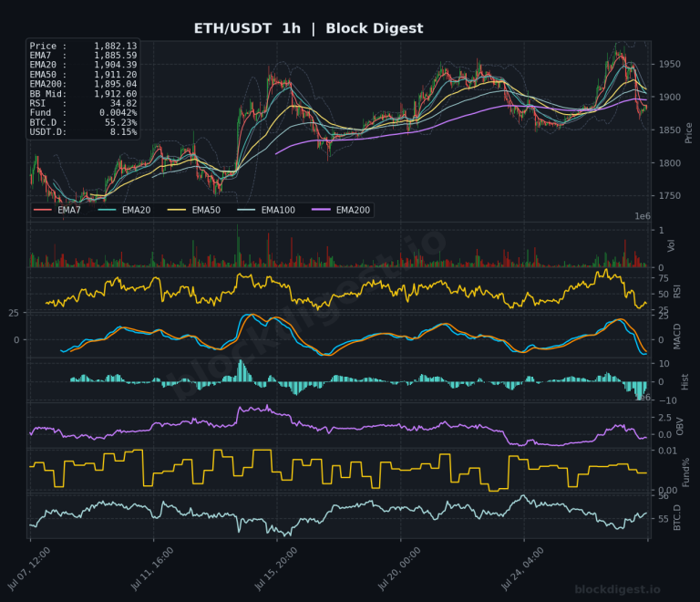Click the 1900 price axis tick
The image size is (700, 602).
coord(670,97)
